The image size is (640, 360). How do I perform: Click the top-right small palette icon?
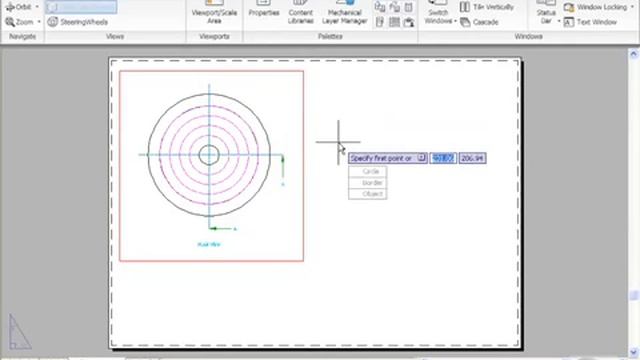409,7
